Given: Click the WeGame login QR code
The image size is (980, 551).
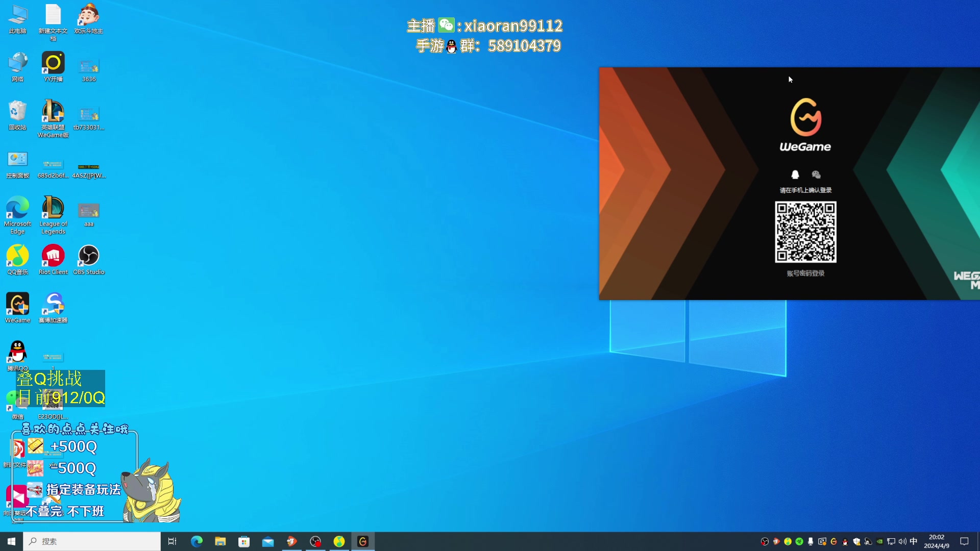Looking at the screenshot, I should tap(805, 232).
